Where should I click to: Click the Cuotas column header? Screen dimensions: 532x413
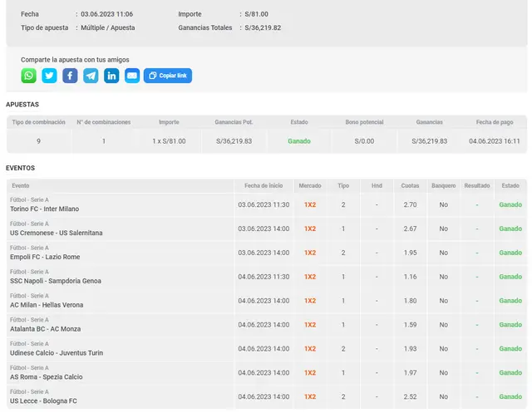(410, 186)
